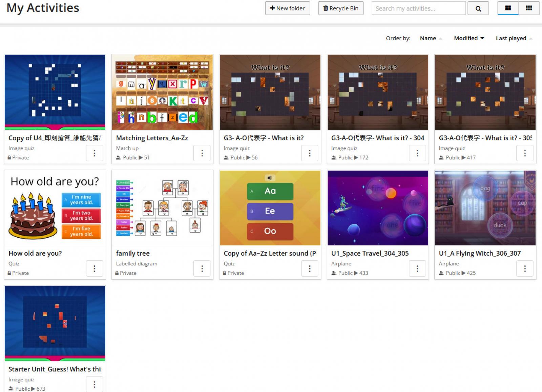Switch to small grid view

pos(529,8)
